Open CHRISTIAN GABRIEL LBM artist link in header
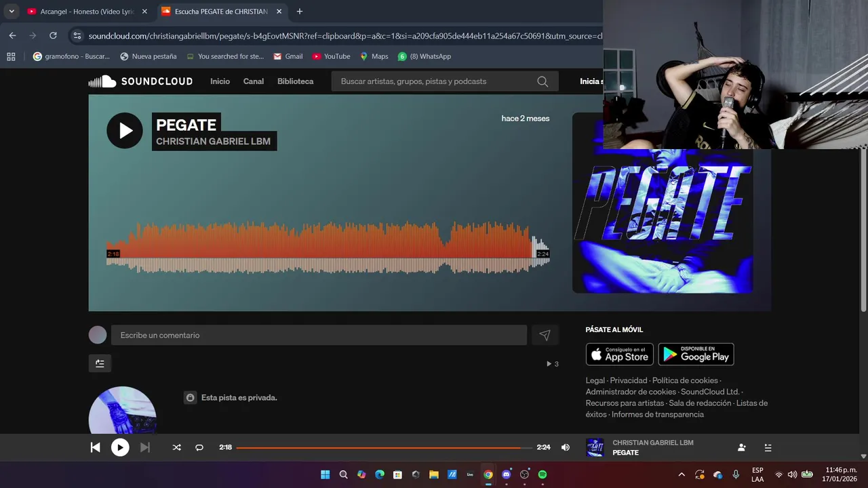The height and width of the screenshot is (488, 868). pyautogui.click(x=214, y=141)
